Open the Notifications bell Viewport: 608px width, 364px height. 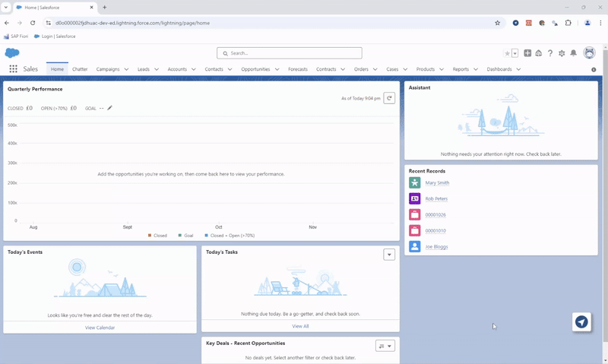[573, 53]
